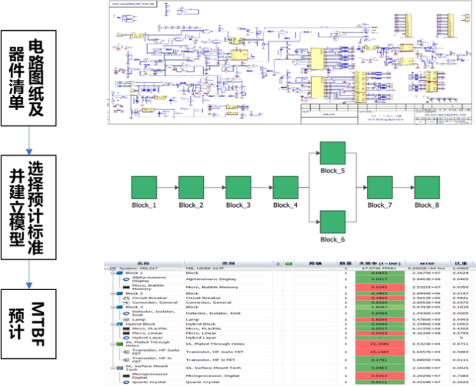Collapse the Hybrid Block tree node
This screenshot has height=386, width=476.
pos(113,324)
